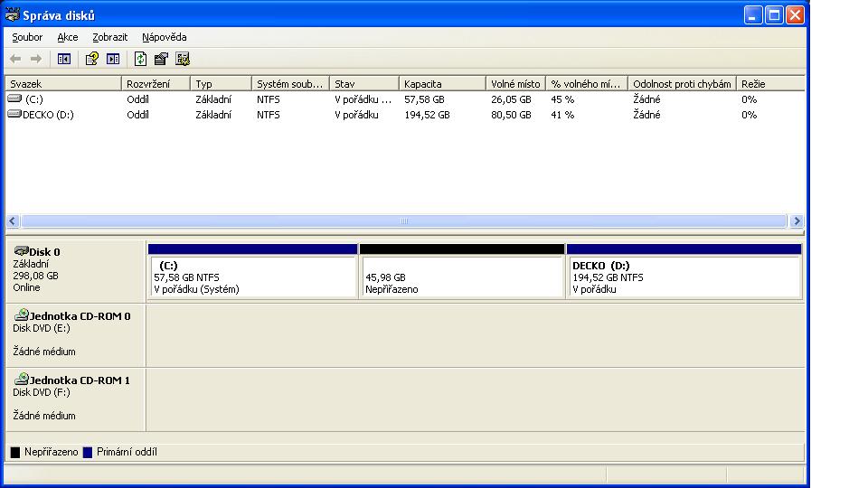This screenshot has width=868, height=488.
Task: Click the horizontal scrollbar thumb
Action: point(404,221)
